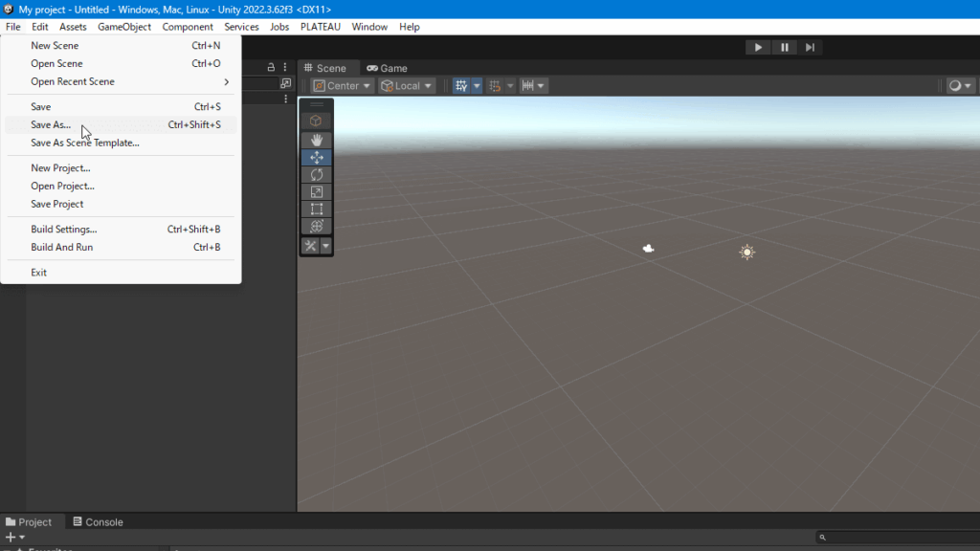
Task: Choose Save As... from the File menu
Action: 51,125
